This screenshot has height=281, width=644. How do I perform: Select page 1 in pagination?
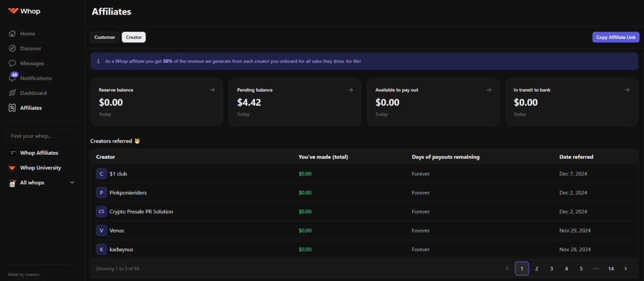tap(522, 269)
